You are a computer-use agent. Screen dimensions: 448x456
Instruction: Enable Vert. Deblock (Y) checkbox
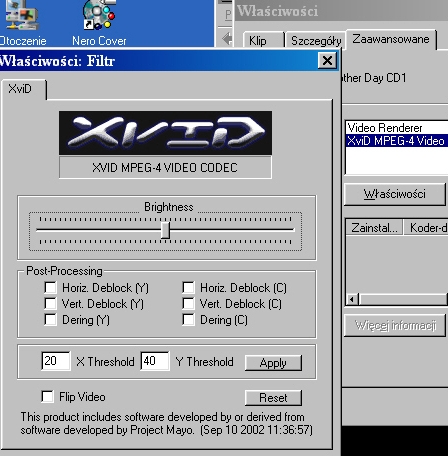click(50, 303)
